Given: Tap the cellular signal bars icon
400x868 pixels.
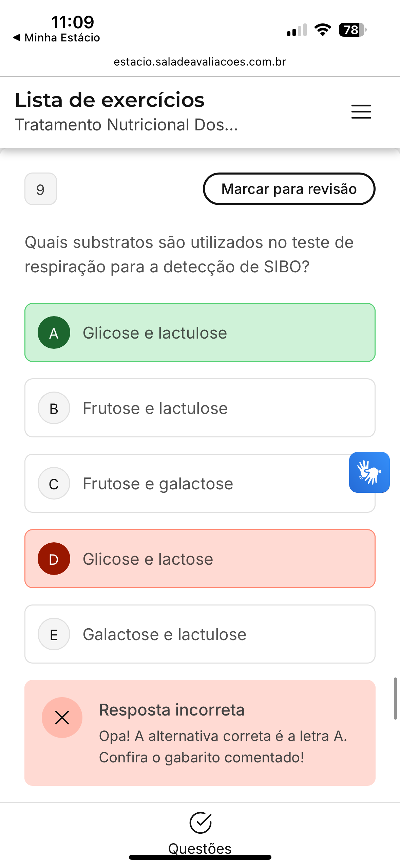Looking at the screenshot, I should (297, 30).
